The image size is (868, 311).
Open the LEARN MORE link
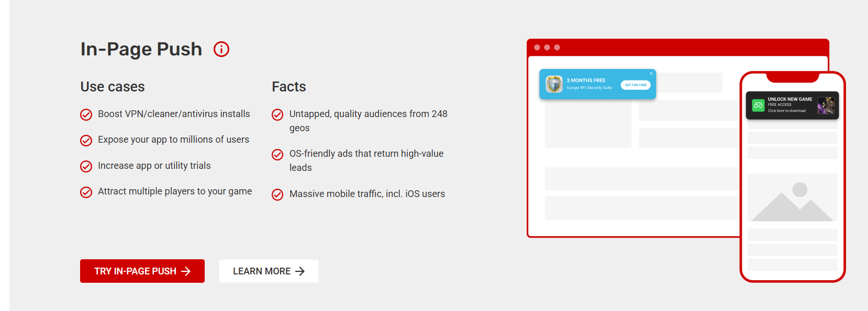click(x=269, y=271)
